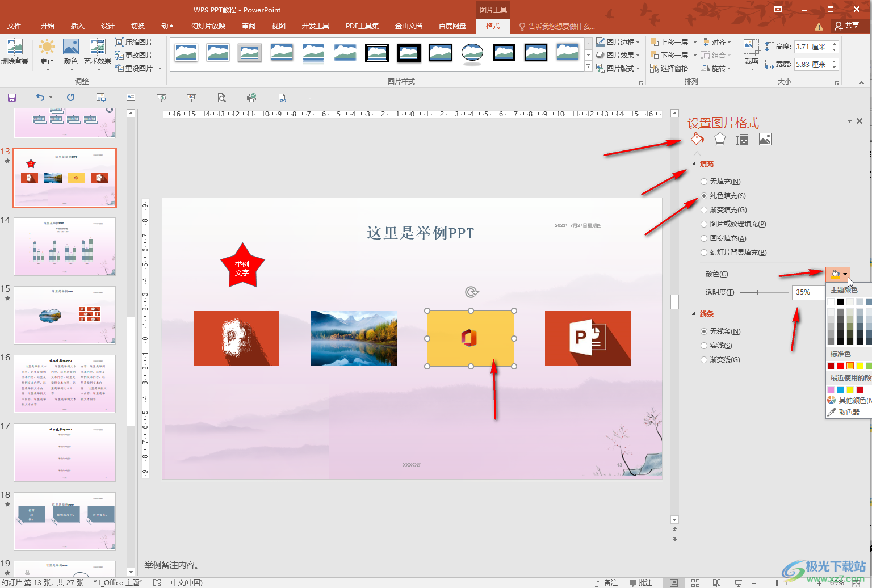
Task: Pick the black theme color swatch
Action: (840, 301)
